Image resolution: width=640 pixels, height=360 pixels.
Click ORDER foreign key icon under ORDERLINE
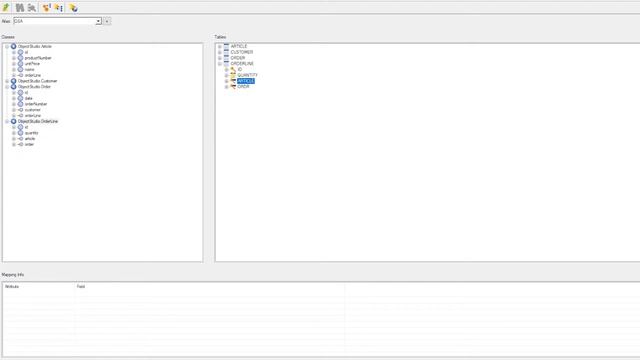click(233, 87)
